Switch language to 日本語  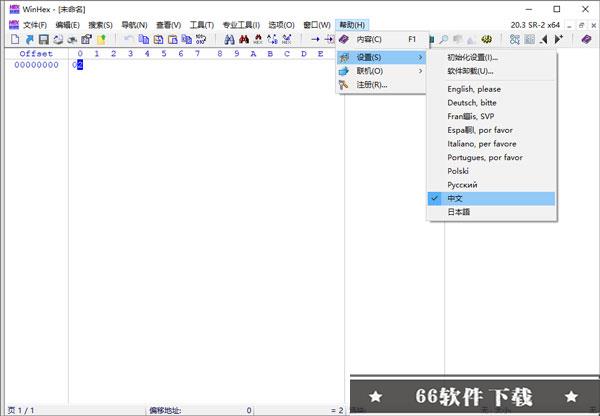[x=491, y=212]
